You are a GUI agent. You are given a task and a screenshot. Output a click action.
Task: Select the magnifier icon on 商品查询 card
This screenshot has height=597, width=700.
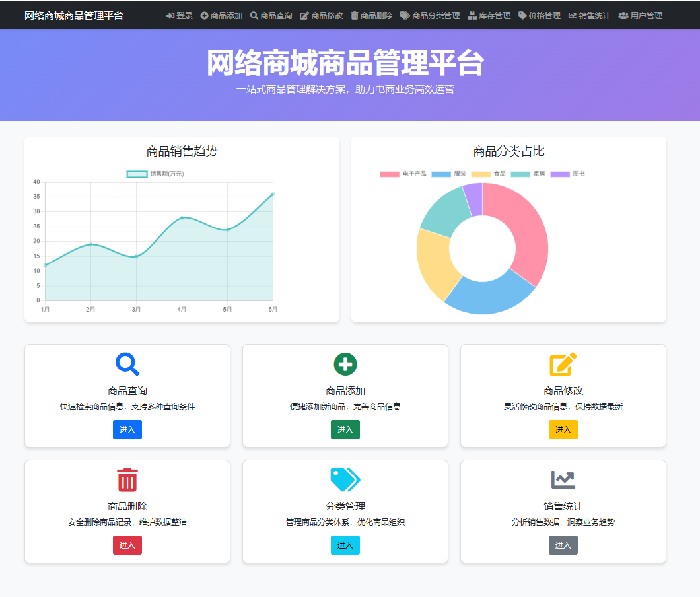pos(127,364)
